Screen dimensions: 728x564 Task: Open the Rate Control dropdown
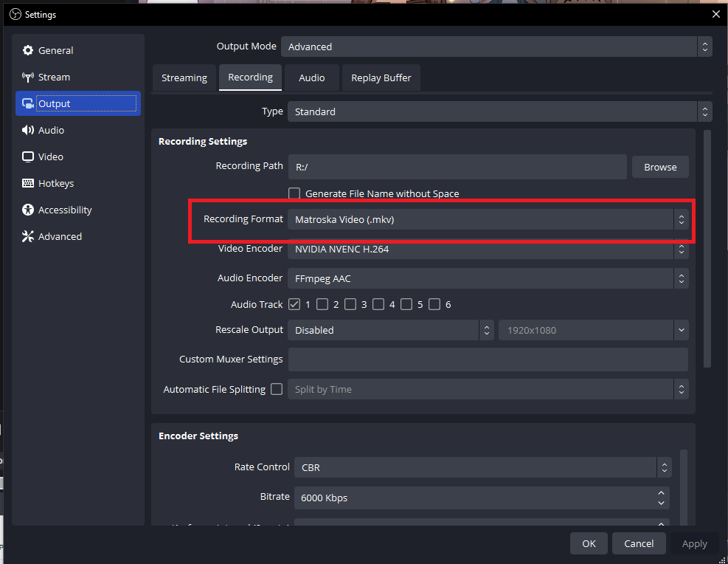coord(483,467)
